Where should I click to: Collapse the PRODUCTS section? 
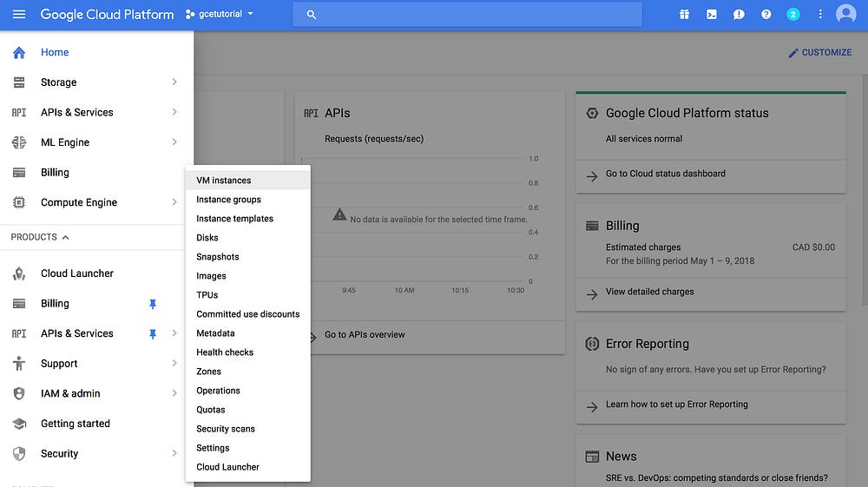(x=41, y=237)
